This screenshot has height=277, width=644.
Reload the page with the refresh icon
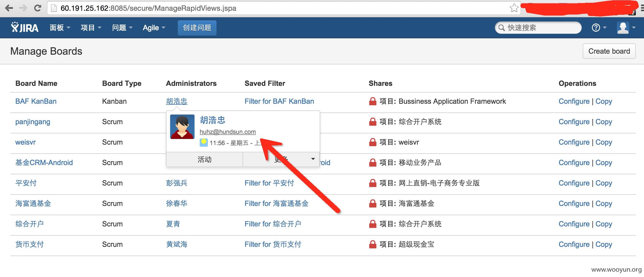point(38,8)
